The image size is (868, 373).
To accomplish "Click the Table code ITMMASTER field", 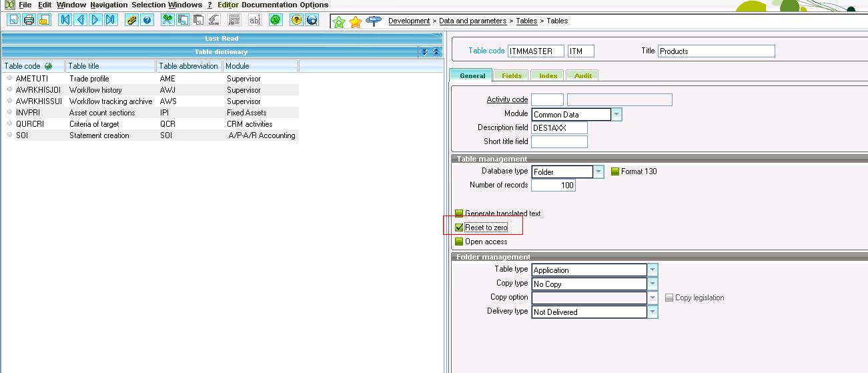I will click(536, 51).
